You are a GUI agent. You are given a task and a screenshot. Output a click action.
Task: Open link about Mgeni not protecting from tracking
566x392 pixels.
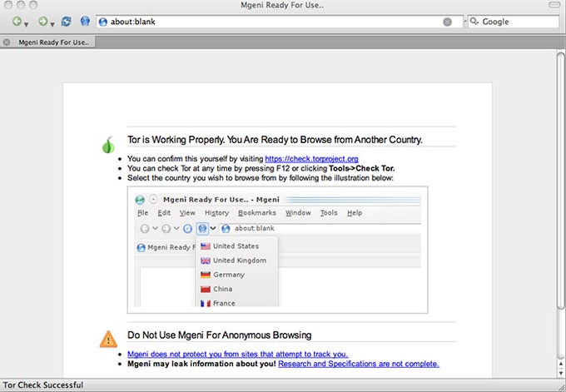click(x=237, y=354)
